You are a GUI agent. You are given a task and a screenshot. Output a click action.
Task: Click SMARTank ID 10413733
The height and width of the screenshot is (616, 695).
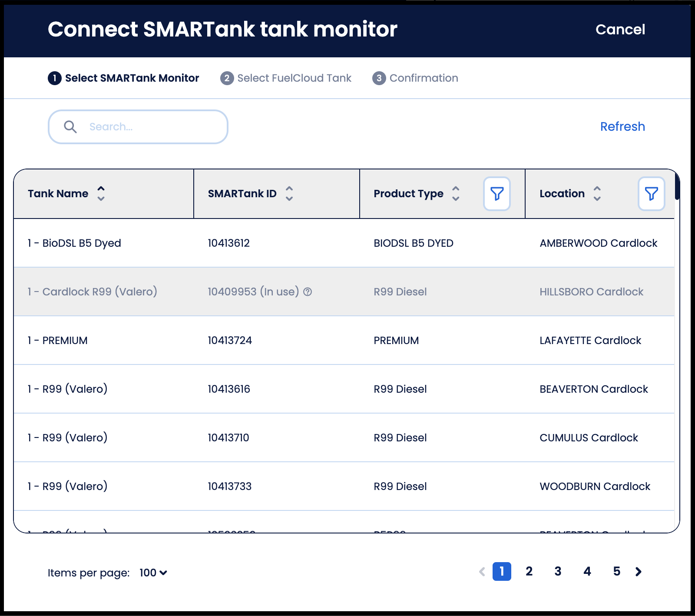tap(230, 487)
